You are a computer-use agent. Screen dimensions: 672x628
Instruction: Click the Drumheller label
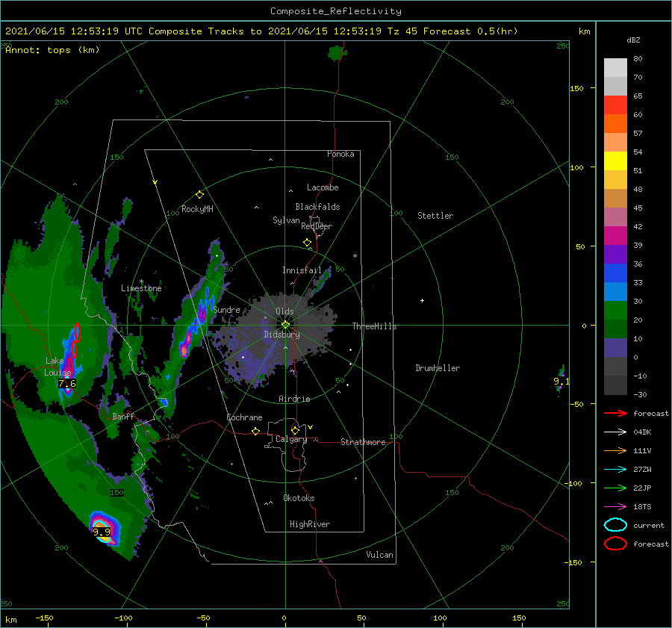[x=438, y=368]
